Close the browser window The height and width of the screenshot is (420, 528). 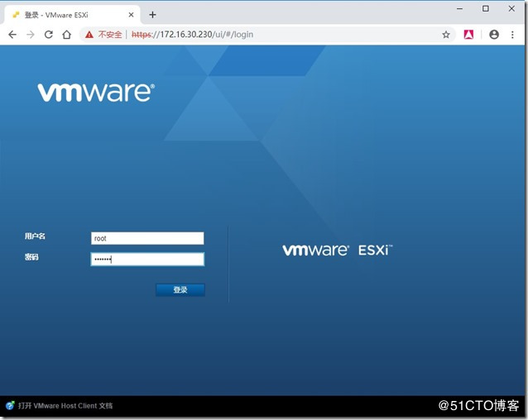click(x=511, y=9)
